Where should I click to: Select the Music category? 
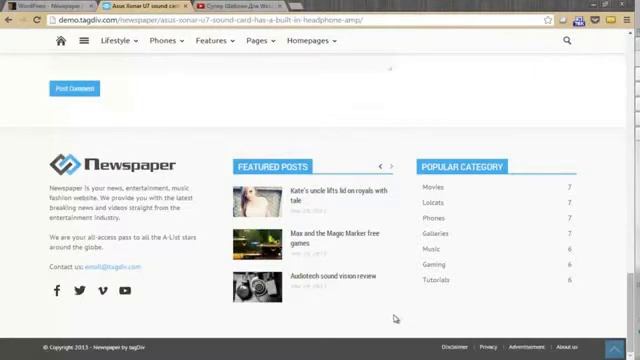pyautogui.click(x=431, y=249)
